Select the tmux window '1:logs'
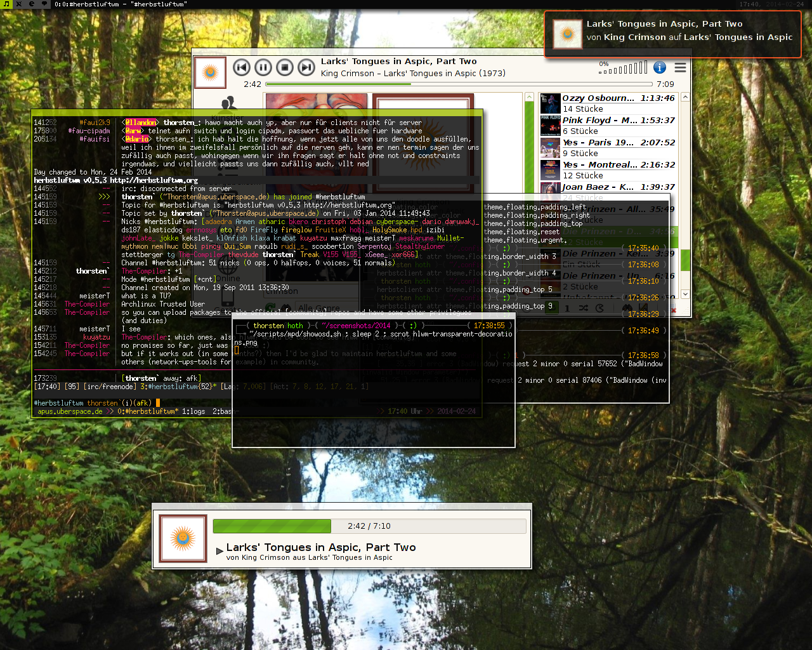 click(x=193, y=411)
